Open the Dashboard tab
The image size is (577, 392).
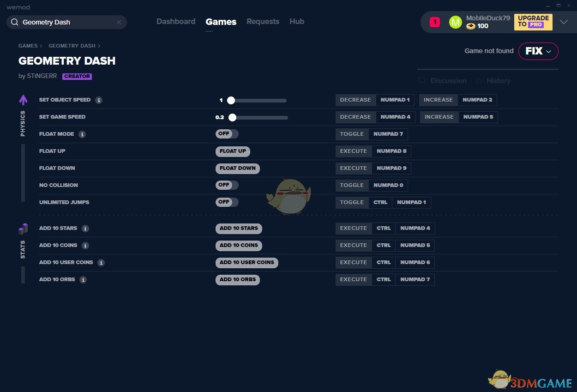coord(176,22)
